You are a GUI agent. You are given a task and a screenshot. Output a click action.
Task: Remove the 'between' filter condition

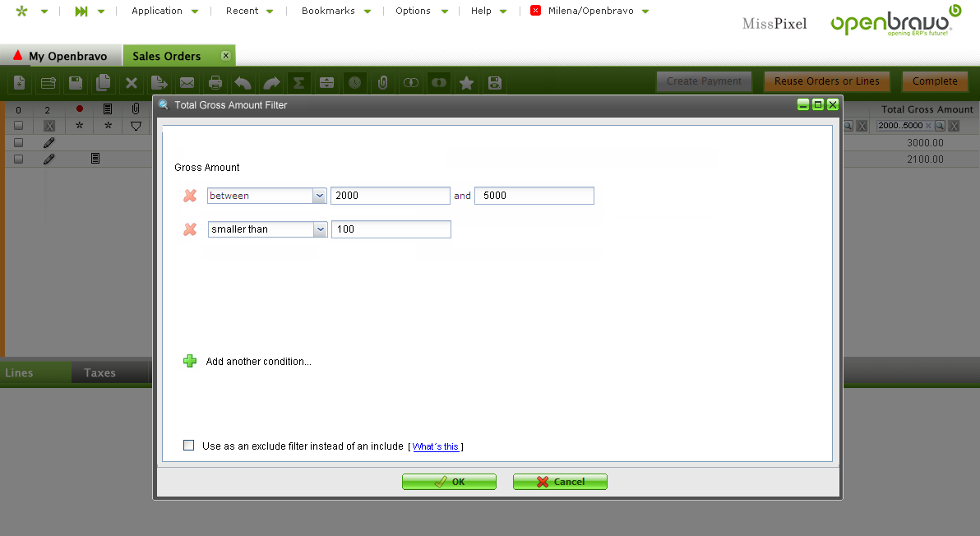click(190, 196)
